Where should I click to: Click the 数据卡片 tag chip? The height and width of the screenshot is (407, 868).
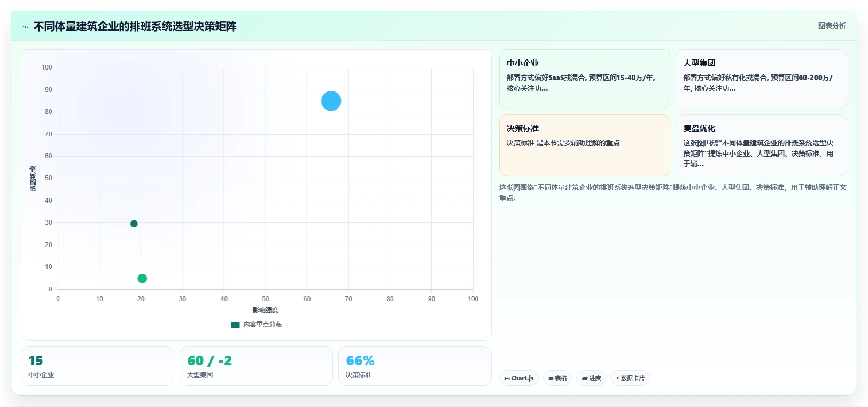pyautogui.click(x=630, y=378)
